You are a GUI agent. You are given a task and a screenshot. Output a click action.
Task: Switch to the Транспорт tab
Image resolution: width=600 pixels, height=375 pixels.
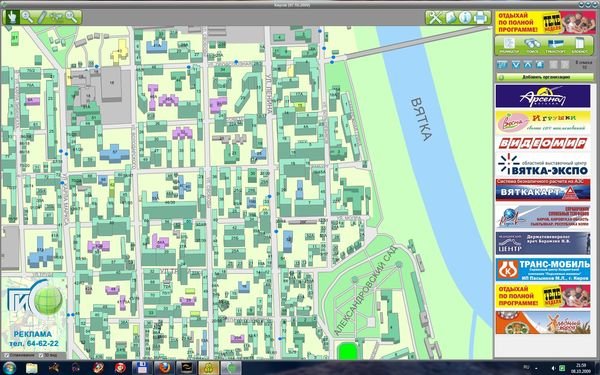[x=556, y=46]
